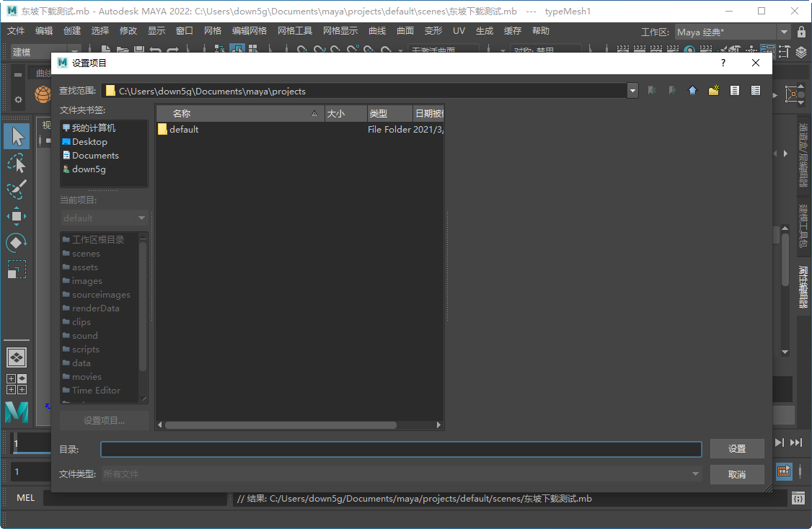Activate the Rotate tool
Viewport: 812px width, 529px height.
tap(16, 243)
